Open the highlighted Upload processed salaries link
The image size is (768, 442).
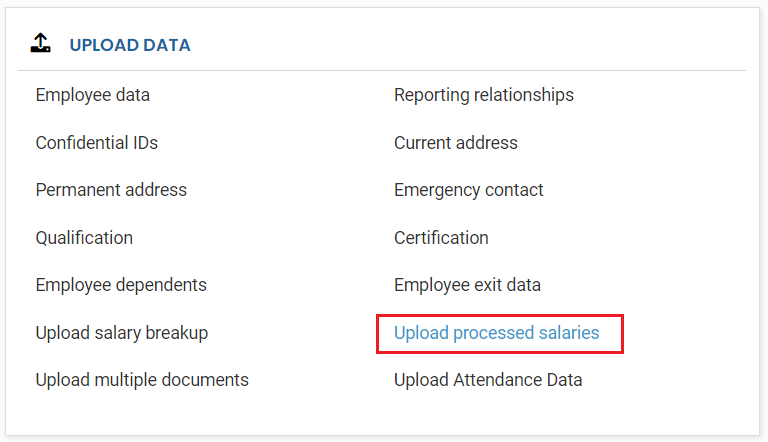497,333
